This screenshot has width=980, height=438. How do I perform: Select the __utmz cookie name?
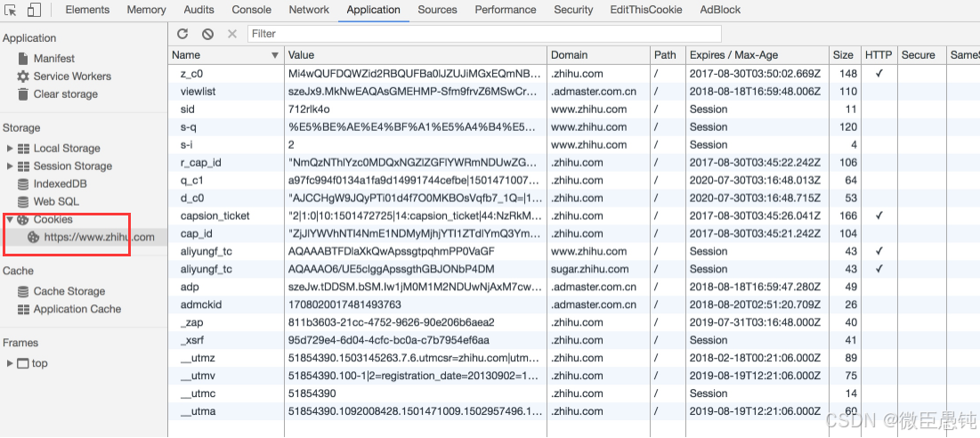(x=198, y=358)
